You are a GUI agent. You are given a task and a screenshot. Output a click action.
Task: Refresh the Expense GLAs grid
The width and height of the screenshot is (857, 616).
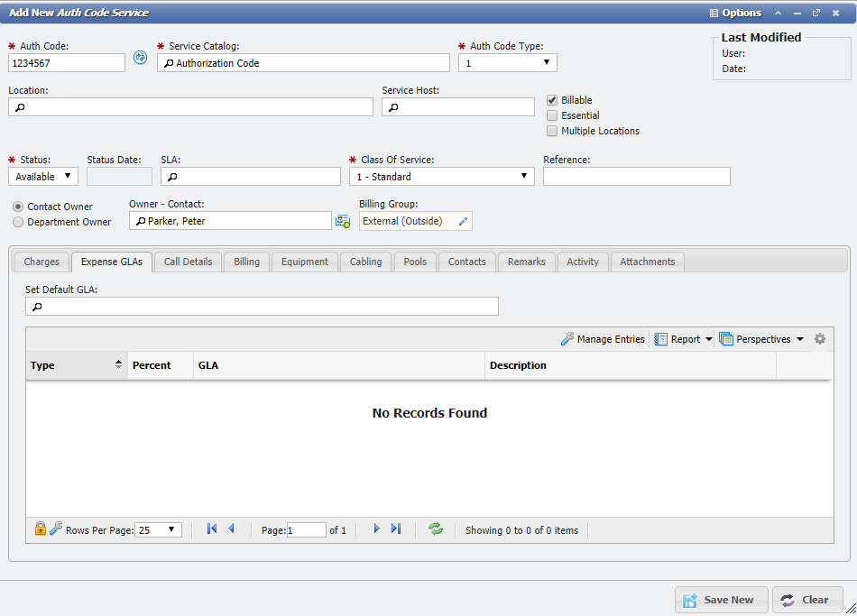click(x=436, y=529)
